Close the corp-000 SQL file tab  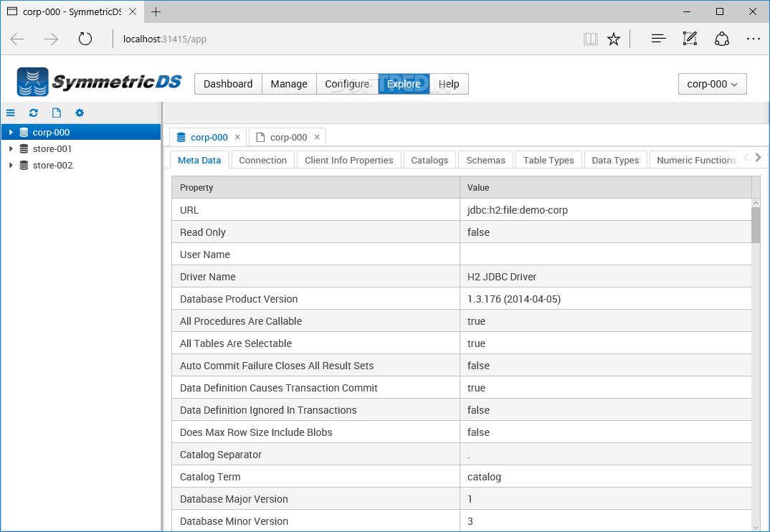point(317,137)
